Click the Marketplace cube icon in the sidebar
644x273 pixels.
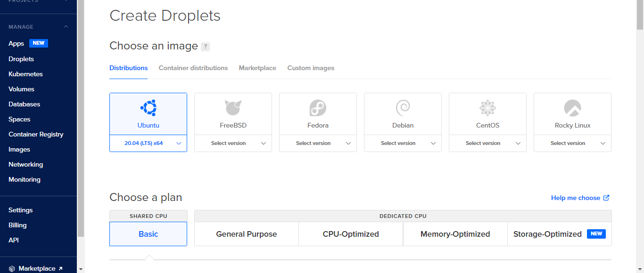point(12,269)
